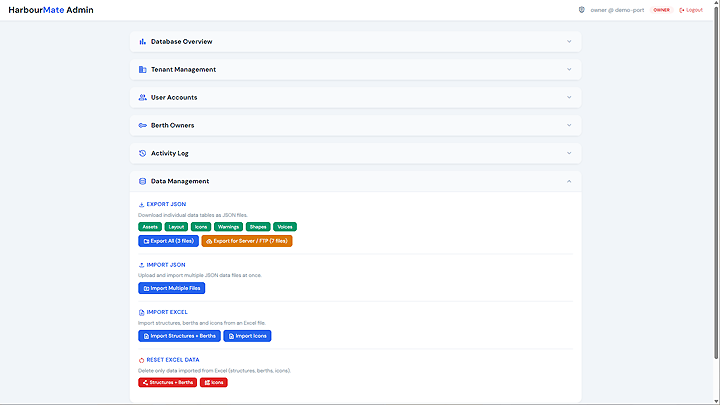
Task: Log out using the Logout link
Action: click(x=691, y=10)
